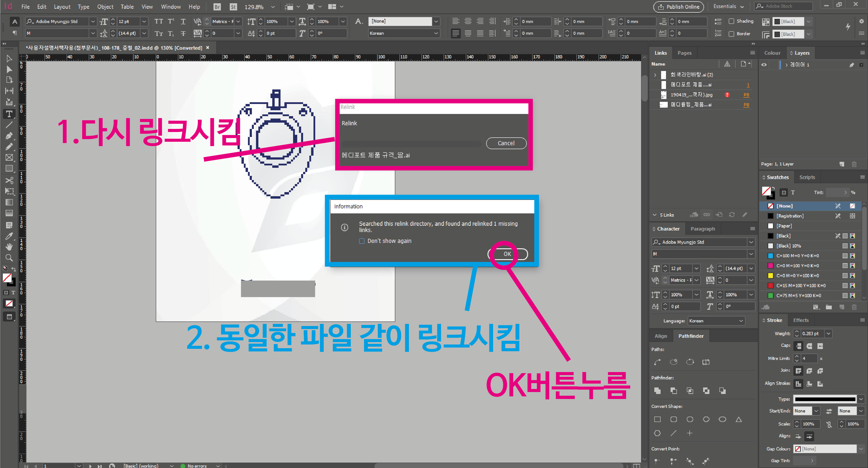The image size is (868, 468).
Task: Click OK in the Information dialog
Action: (507, 254)
